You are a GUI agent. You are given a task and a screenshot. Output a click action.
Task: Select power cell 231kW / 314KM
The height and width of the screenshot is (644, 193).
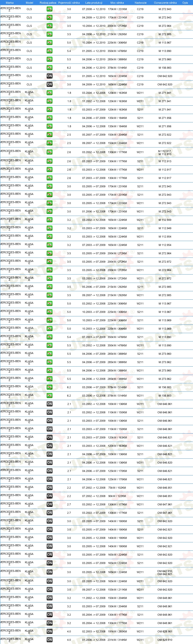click(x=117, y=640)
